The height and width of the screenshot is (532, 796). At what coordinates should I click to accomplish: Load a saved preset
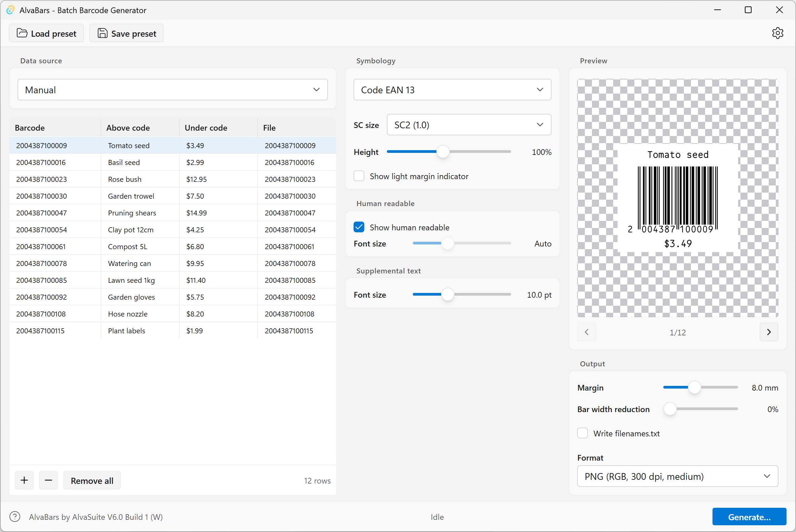click(x=46, y=33)
